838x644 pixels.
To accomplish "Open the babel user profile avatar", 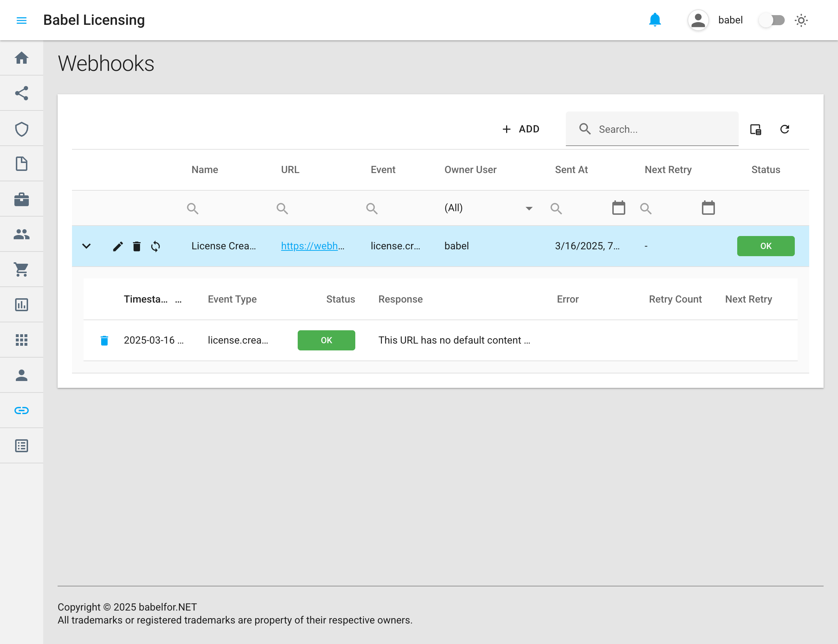I will 698,20.
